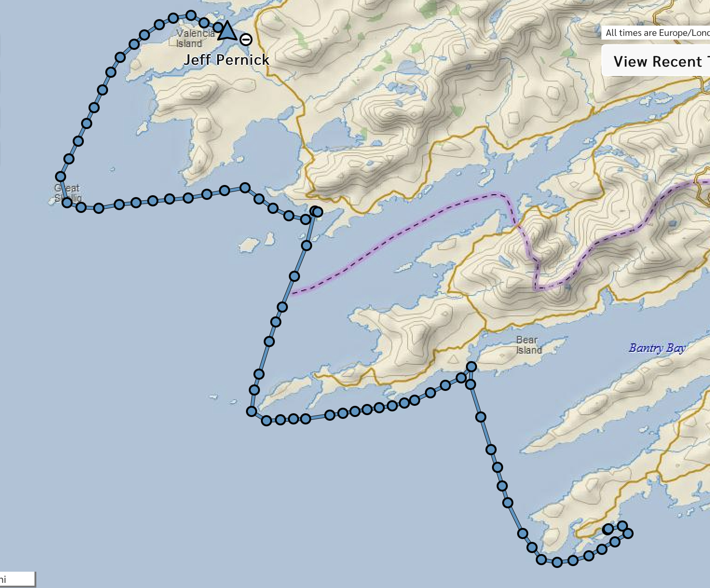Select the dark starting track point near Bantry coast
This screenshot has height=588, width=710.
click(x=608, y=529)
